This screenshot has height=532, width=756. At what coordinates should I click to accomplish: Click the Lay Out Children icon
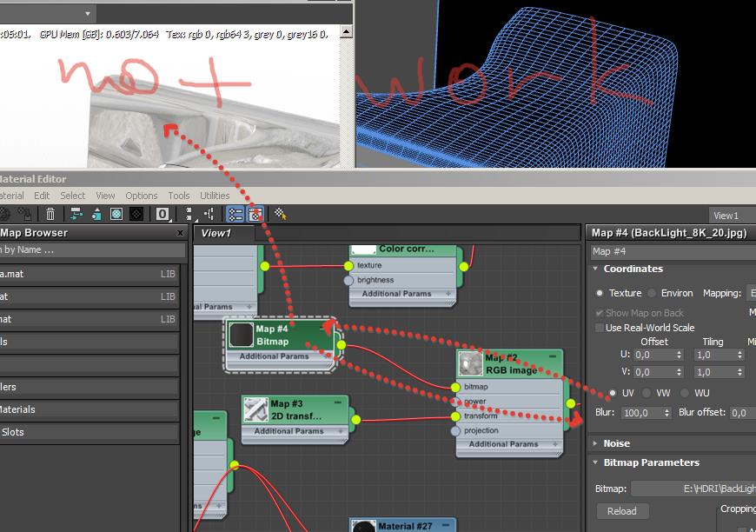pyautogui.click(x=209, y=214)
